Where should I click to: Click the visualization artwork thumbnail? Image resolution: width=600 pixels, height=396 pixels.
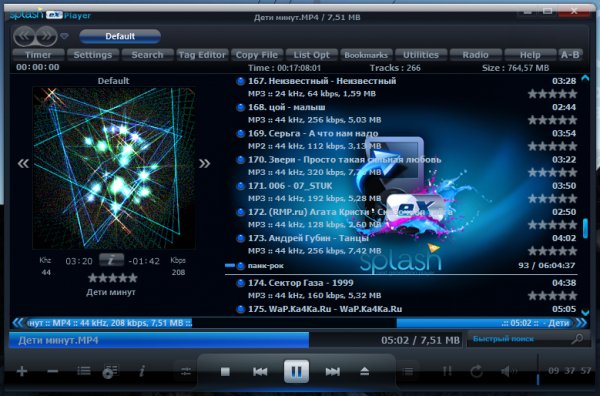tap(114, 168)
